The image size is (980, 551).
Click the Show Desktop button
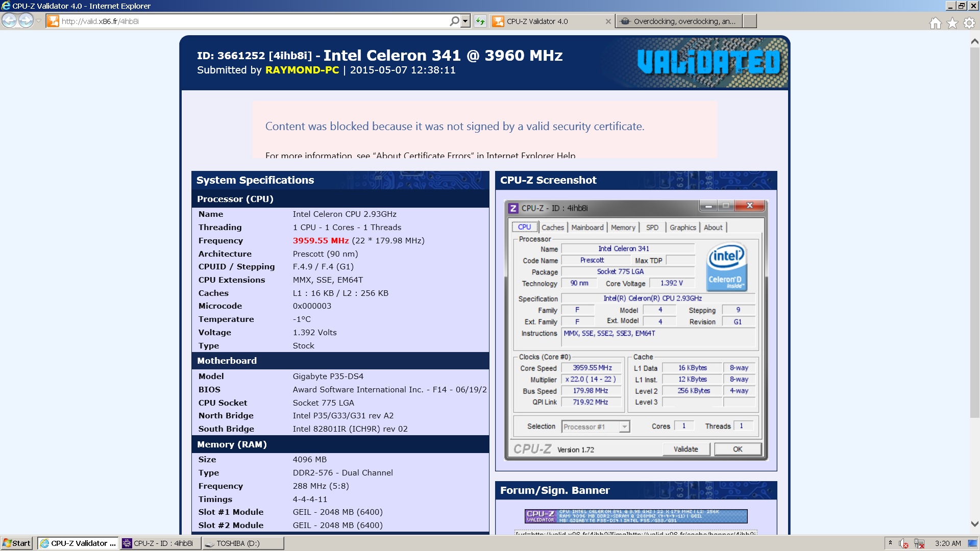click(973, 543)
